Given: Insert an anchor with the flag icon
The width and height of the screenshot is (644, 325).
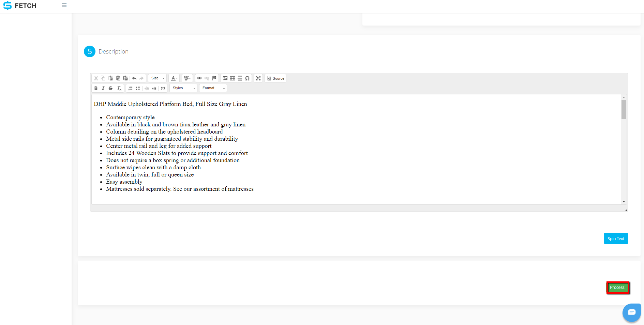Looking at the screenshot, I should 214,78.
